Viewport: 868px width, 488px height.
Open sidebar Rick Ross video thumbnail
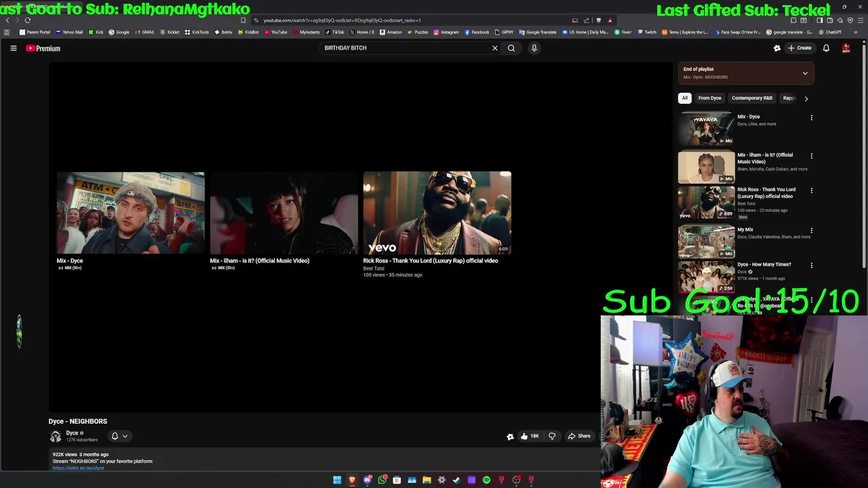click(x=706, y=203)
